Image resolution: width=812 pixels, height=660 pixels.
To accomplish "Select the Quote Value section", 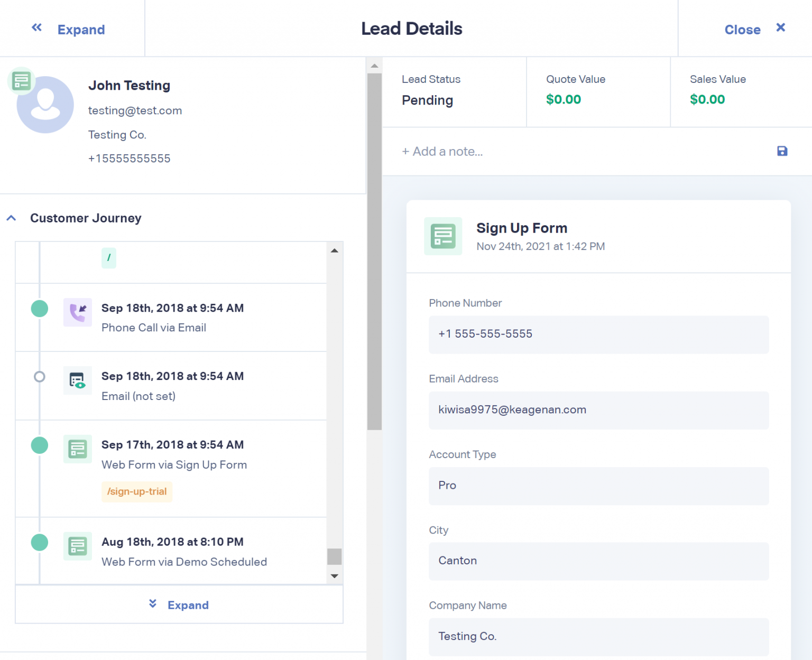I will 598,92.
